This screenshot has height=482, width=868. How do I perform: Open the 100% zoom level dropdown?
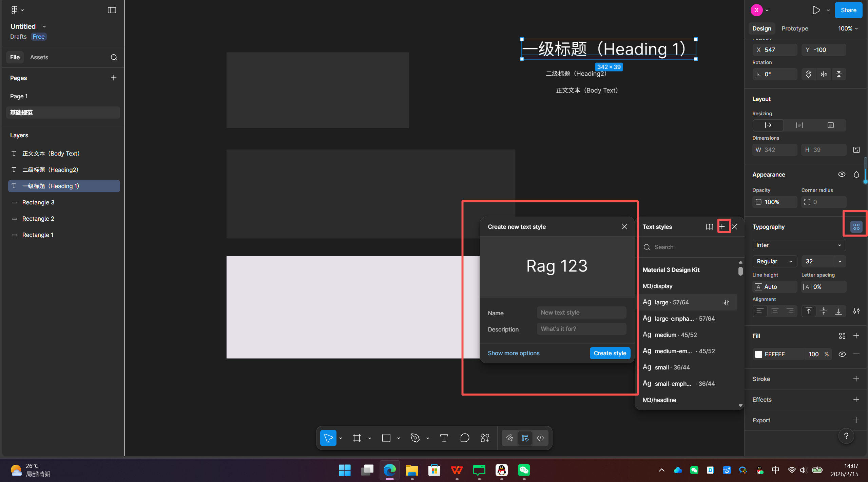[848, 28]
